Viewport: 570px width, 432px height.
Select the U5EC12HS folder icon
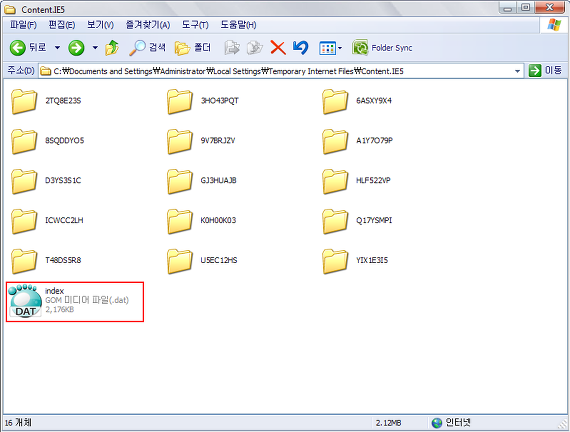click(x=180, y=261)
